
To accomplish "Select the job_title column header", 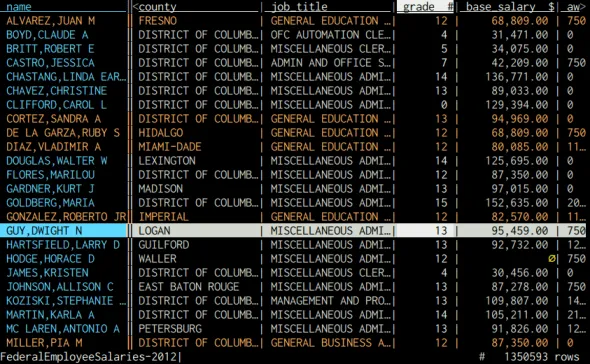I will click(299, 7).
